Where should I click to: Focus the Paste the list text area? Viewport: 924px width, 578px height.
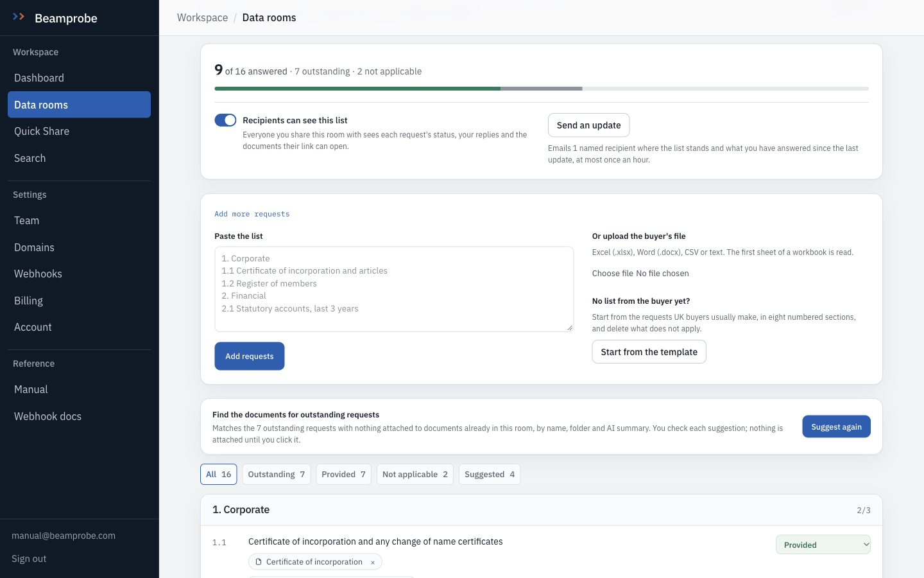point(394,289)
